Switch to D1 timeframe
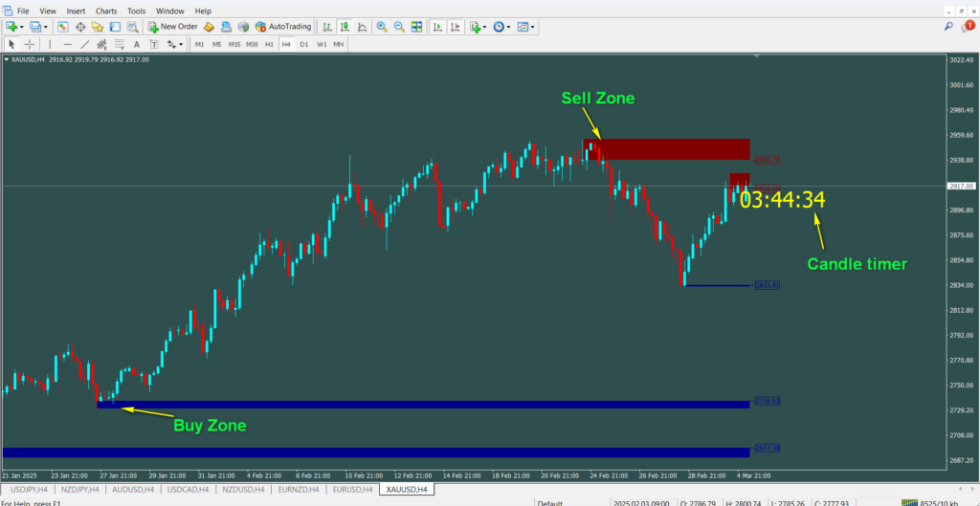 click(303, 44)
